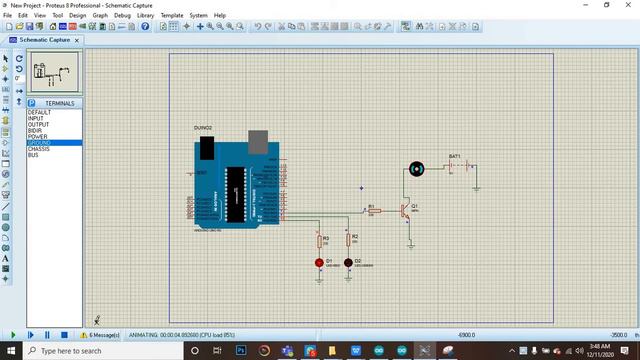Close the Schematic Capture tab

click(x=77, y=40)
